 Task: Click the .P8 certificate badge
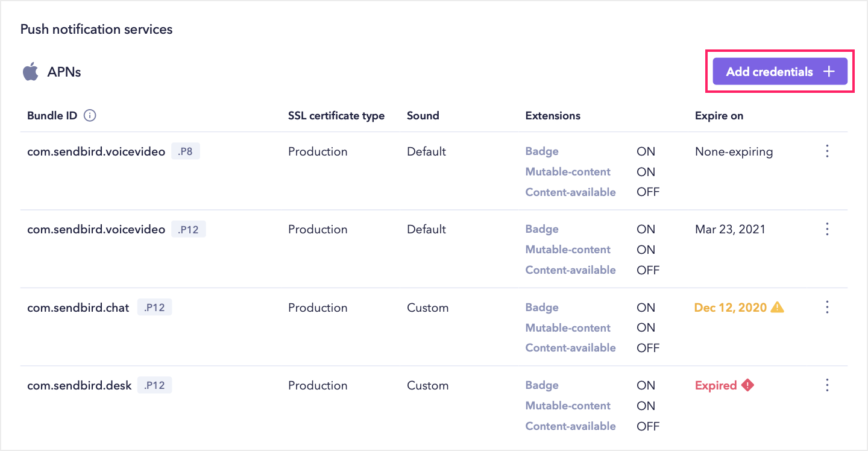click(x=185, y=151)
